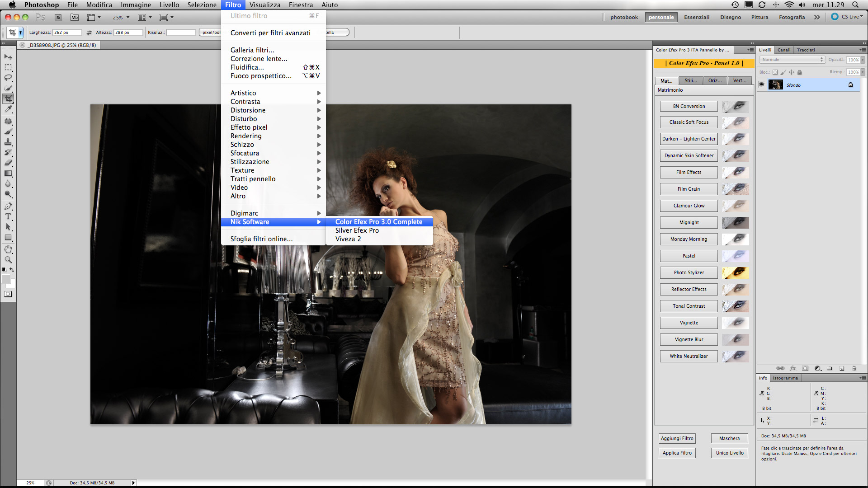Open the Wi-Fi status menu
This screenshot has width=868, height=488.
point(789,5)
